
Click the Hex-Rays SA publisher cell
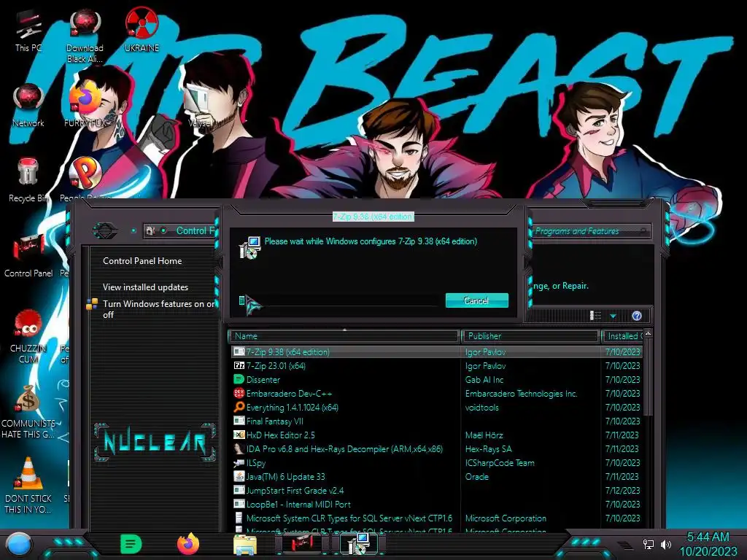pyautogui.click(x=488, y=448)
